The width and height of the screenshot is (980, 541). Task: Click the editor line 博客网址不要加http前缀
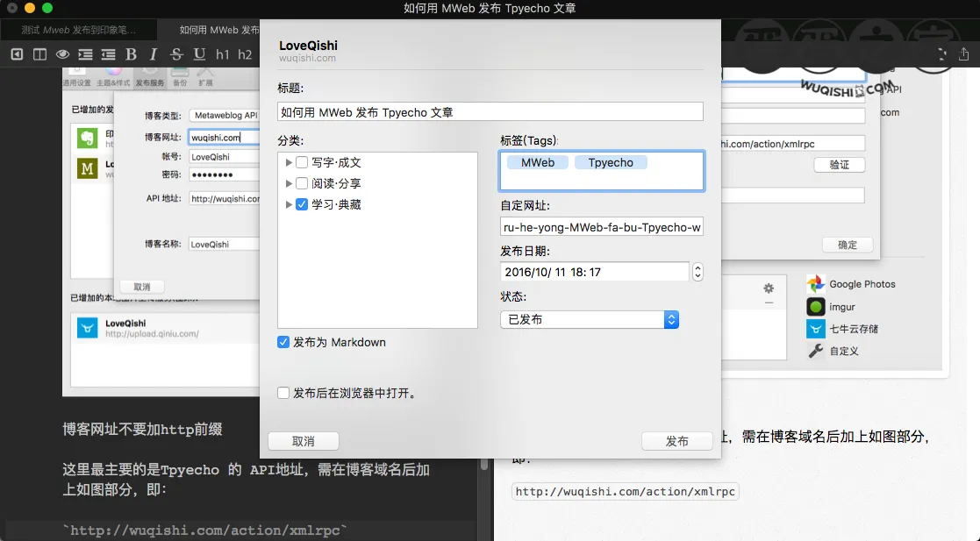[x=142, y=429]
